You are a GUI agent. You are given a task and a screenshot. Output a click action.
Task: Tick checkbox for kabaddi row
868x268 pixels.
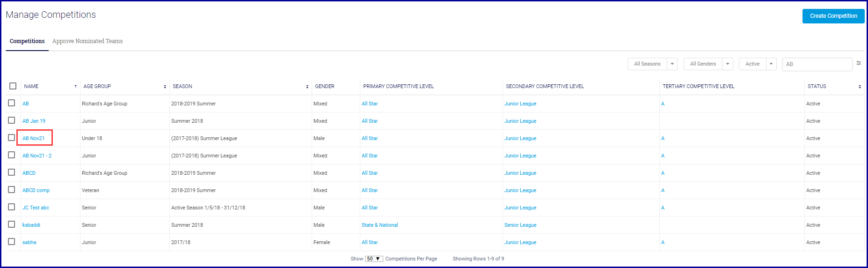(12, 224)
